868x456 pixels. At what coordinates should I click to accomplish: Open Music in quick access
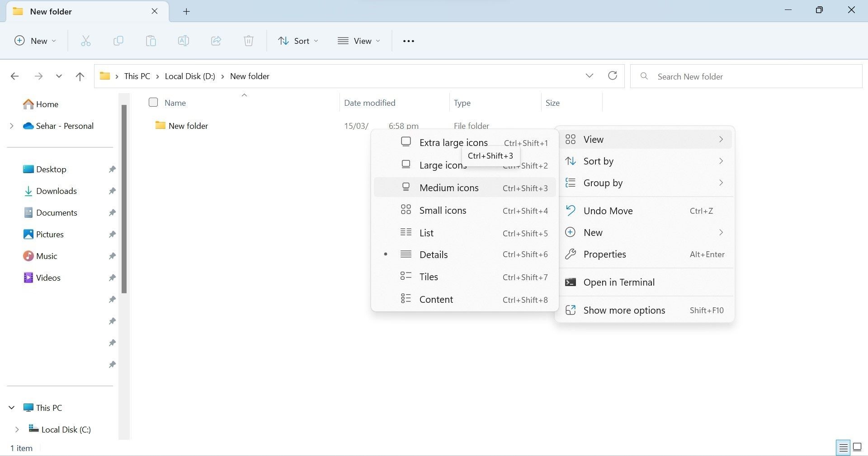click(x=40, y=256)
